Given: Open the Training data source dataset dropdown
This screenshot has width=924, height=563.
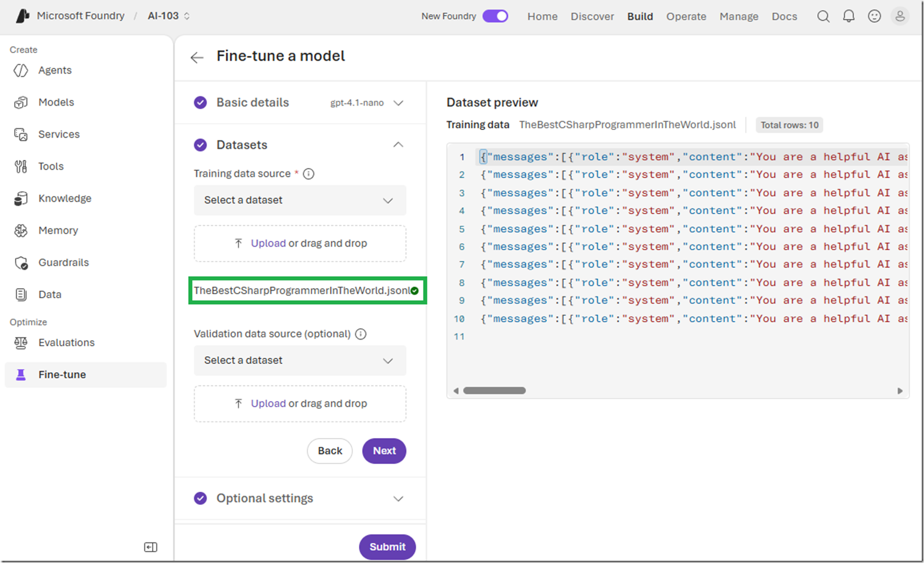Looking at the screenshot, I should point(300,200).
